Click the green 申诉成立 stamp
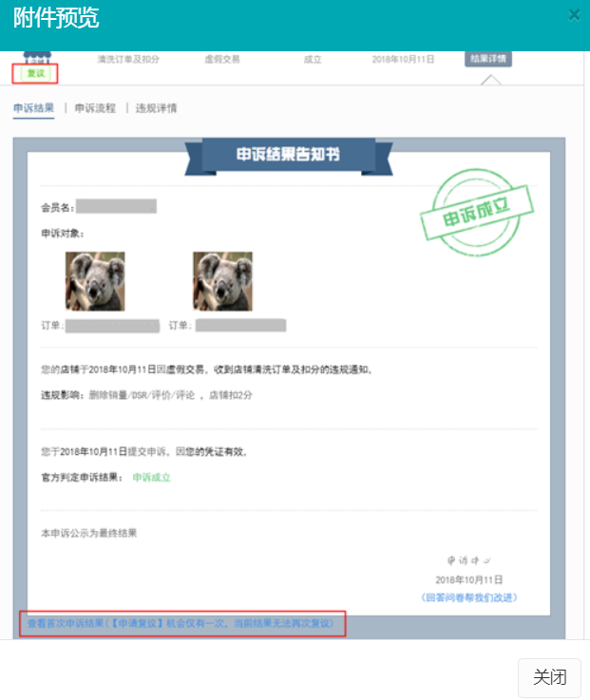590x700 pixels. [477, 213]
